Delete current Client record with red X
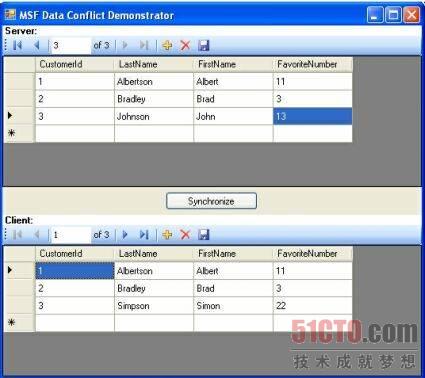 (x=185, y=235)
